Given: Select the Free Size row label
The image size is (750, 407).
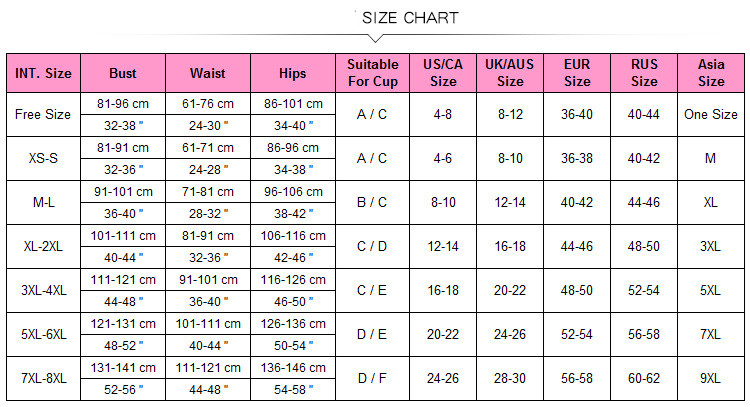Looking at the screenshot, I should tap(43, 115).
